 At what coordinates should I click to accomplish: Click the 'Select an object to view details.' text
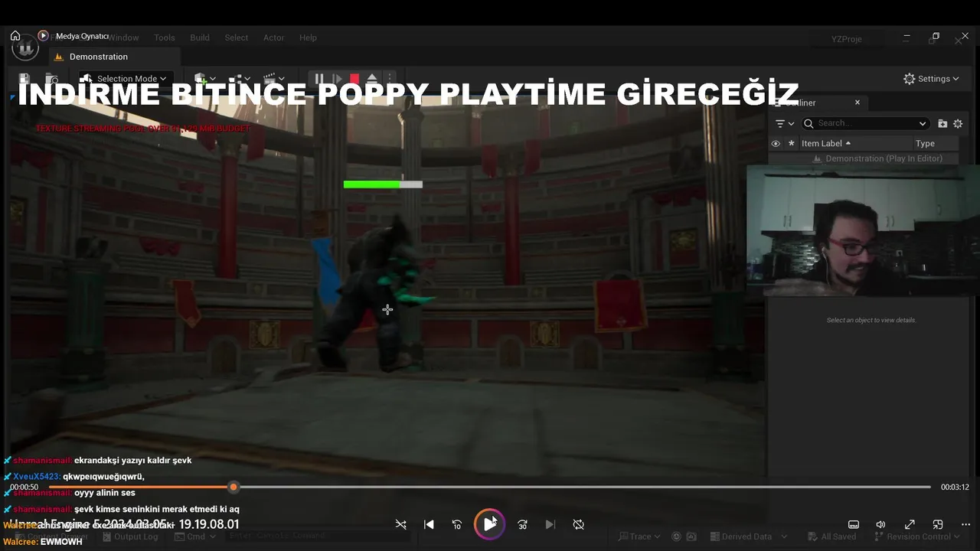point(871,320)
